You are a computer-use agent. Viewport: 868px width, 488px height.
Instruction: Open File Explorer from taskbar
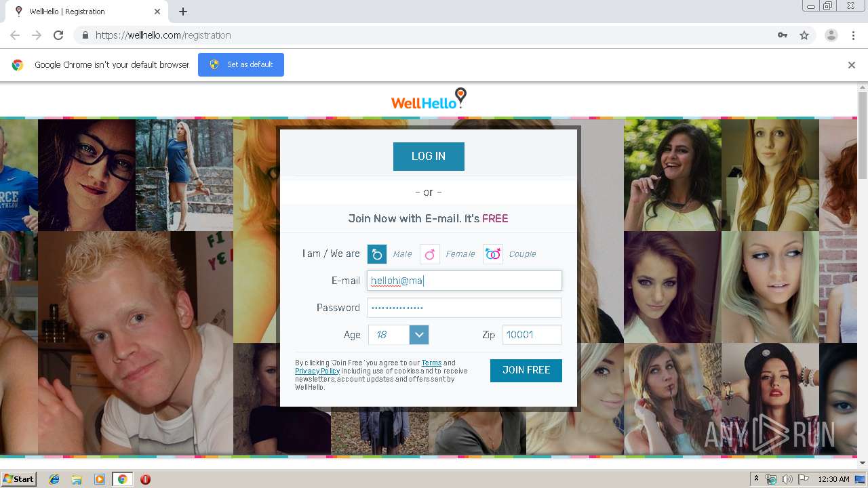pyautogui.click(x=77, y=479)
